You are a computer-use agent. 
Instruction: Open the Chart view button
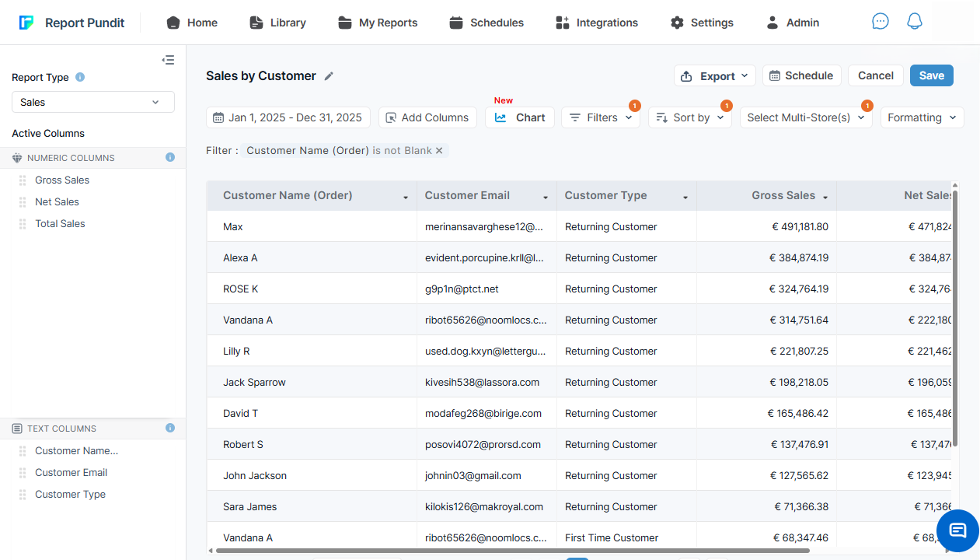point(520,117)
